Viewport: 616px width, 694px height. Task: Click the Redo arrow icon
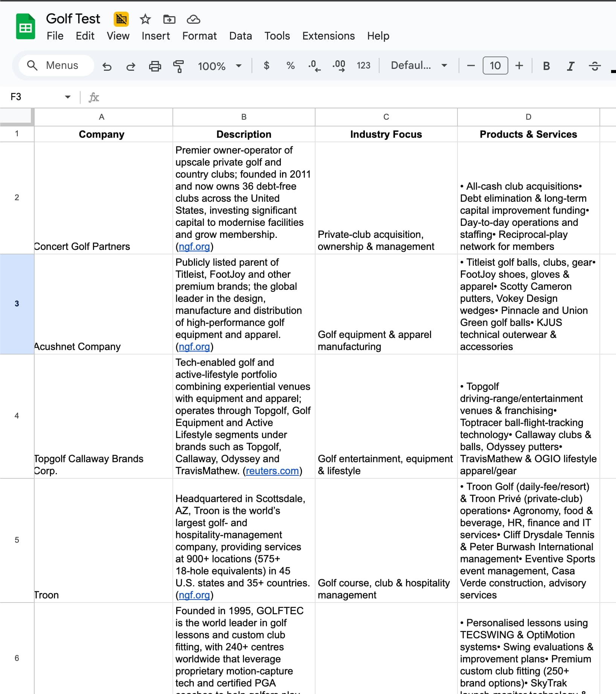pos(131,66)
